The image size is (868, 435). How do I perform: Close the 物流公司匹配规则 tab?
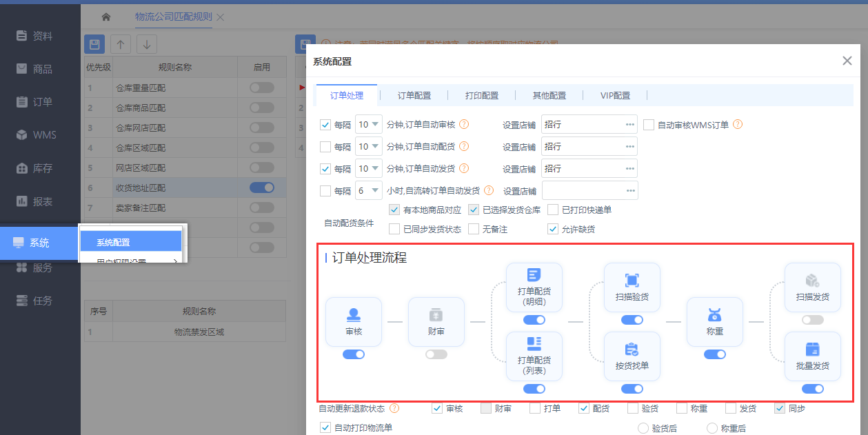[x=221, y=17]
